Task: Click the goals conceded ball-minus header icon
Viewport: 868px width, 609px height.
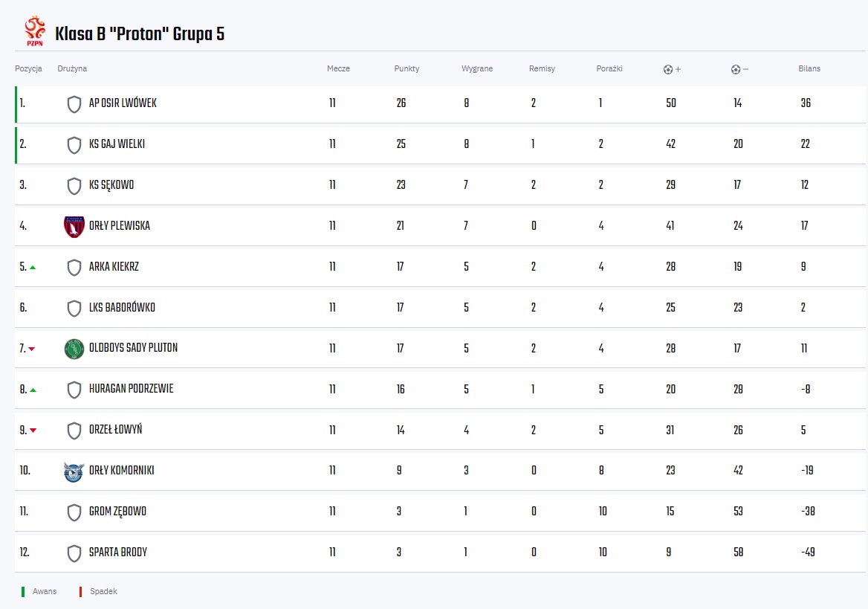Action: (739, 69)
